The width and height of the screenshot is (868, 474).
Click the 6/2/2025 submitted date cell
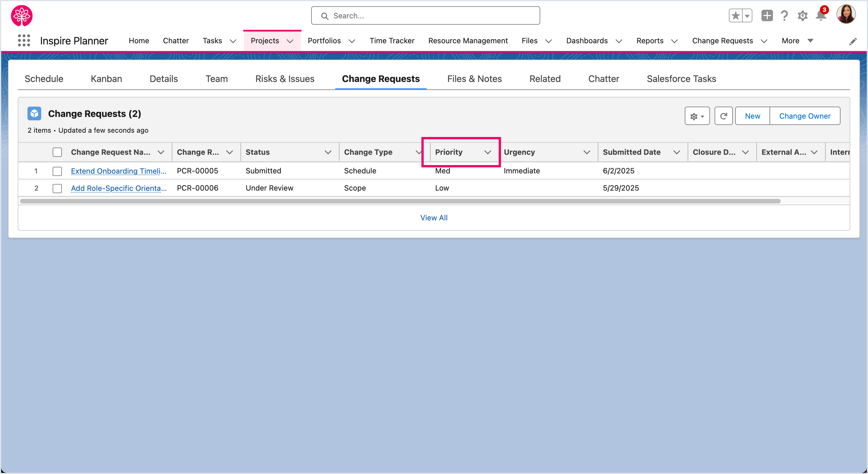pyautogui.click(x=618, y=171)
